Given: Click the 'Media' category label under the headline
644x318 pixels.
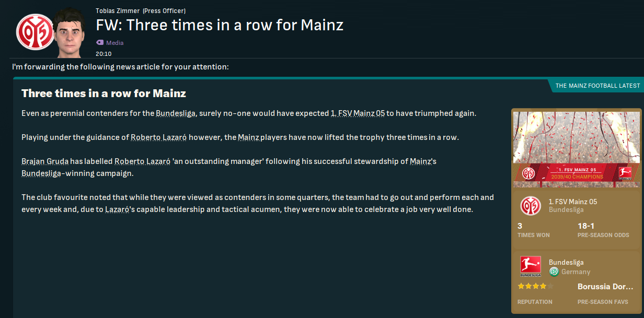Looking at the screenshot, I should 115,43.
